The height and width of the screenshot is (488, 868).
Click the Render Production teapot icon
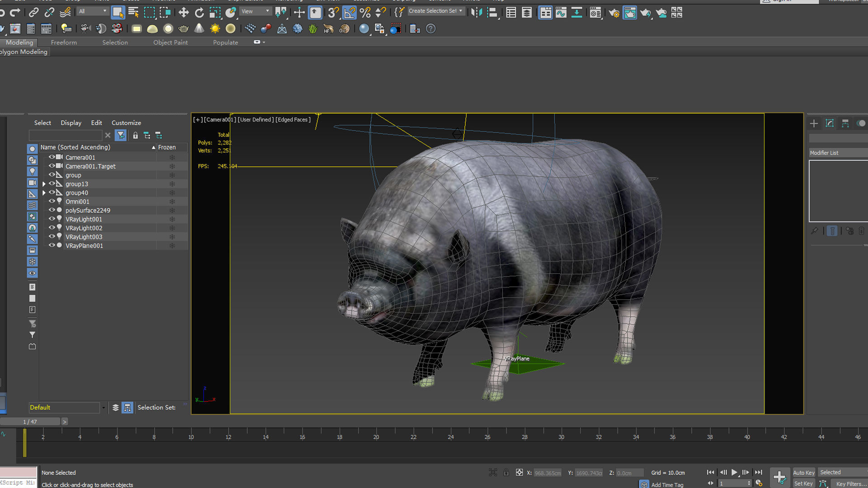[646, 13]
